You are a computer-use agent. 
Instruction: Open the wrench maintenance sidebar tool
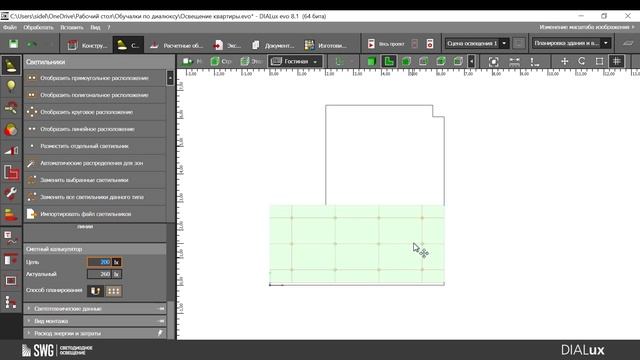pyautogui.click(x=11, y=193)
